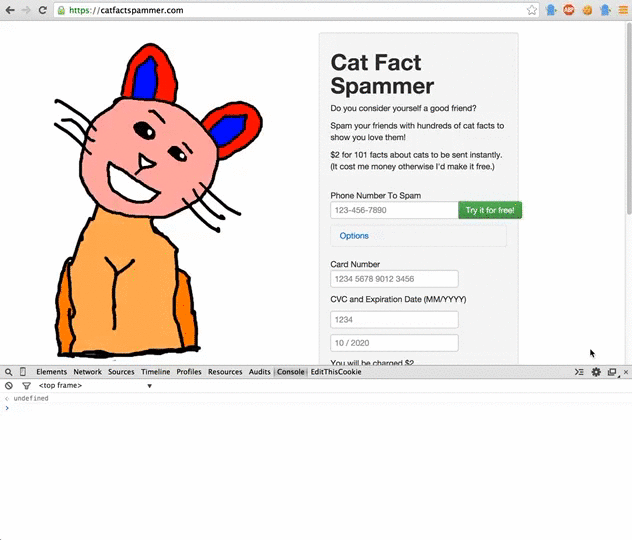Image resolution: width=632 pixels, height=540 pixels.
Task: Open the cookie extension icon
Action: (587, 10)
